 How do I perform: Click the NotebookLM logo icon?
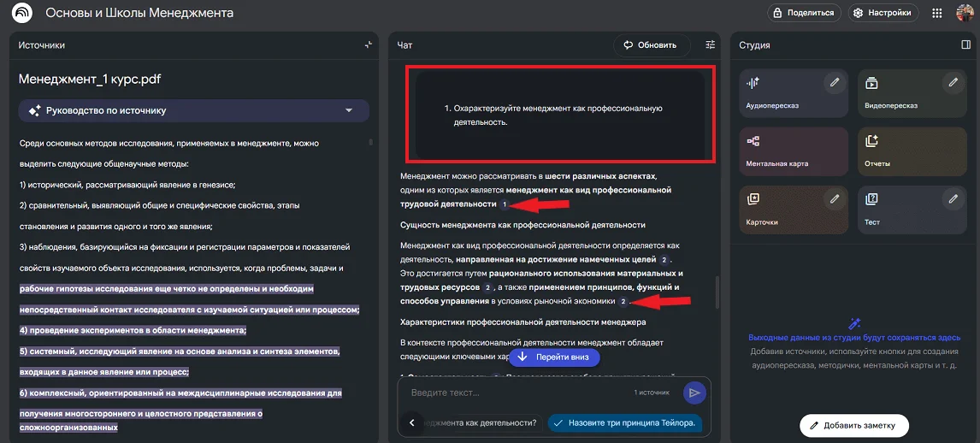pos(22,14)
